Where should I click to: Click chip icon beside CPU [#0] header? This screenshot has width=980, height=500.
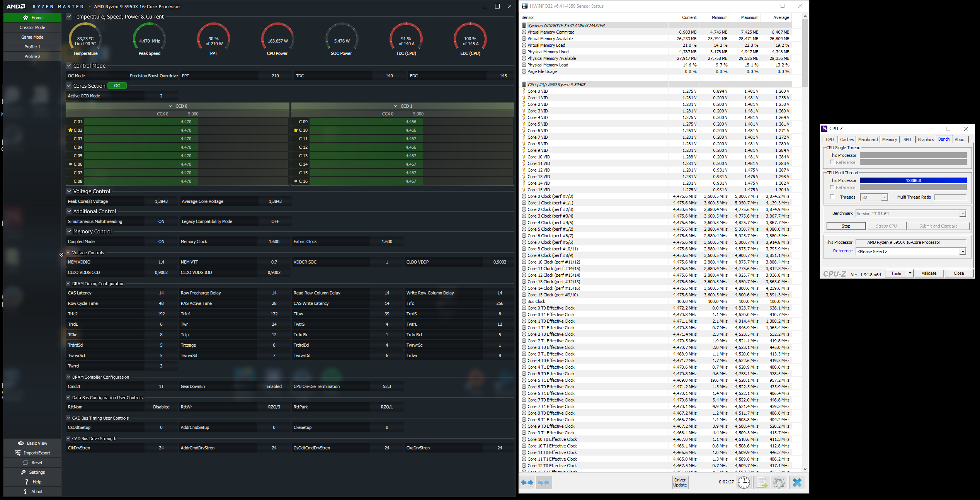click(524, 85)
